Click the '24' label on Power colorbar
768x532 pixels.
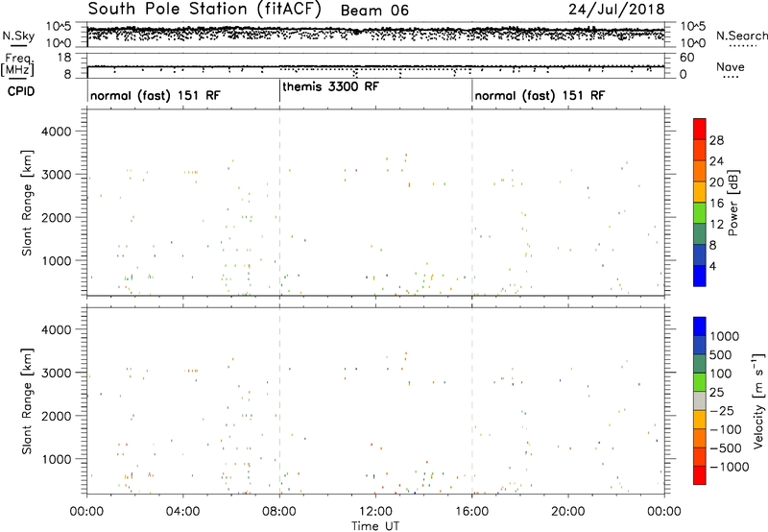[716, 161]
